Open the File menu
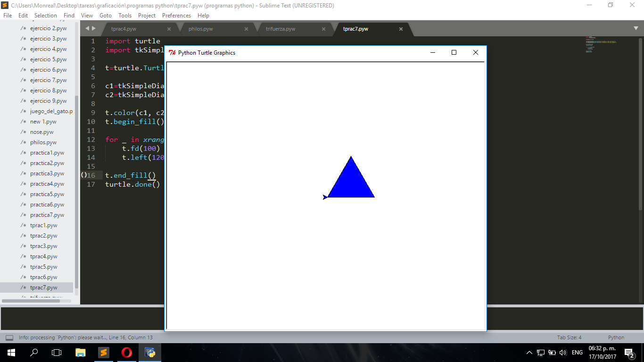This screenshot has height=362, width=644. tap(8, 15)
